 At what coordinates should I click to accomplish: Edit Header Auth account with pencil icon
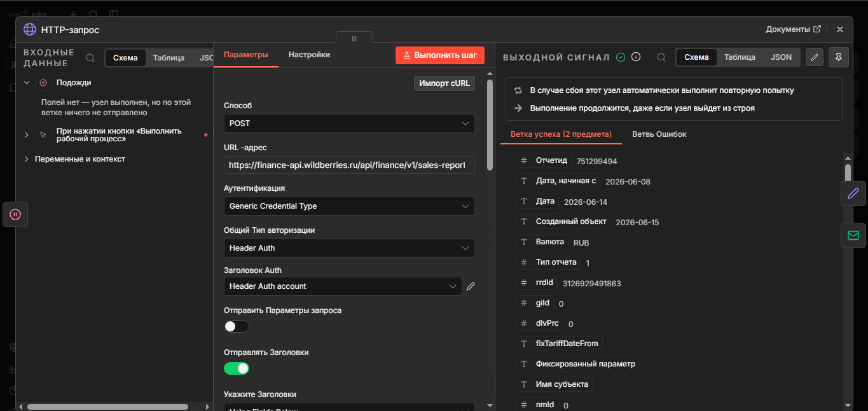coord(471,286)
